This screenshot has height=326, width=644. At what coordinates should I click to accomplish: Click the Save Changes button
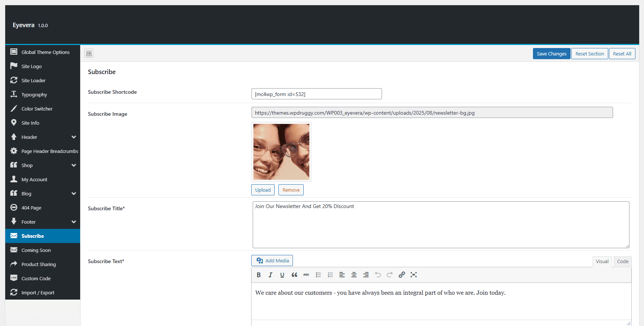pos(552,54)
